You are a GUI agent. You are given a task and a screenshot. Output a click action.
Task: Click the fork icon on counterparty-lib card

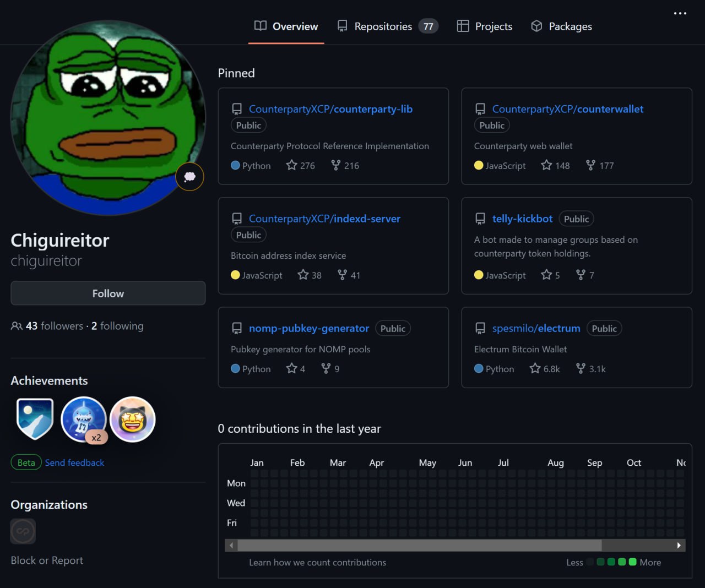(x=335, y=165)
